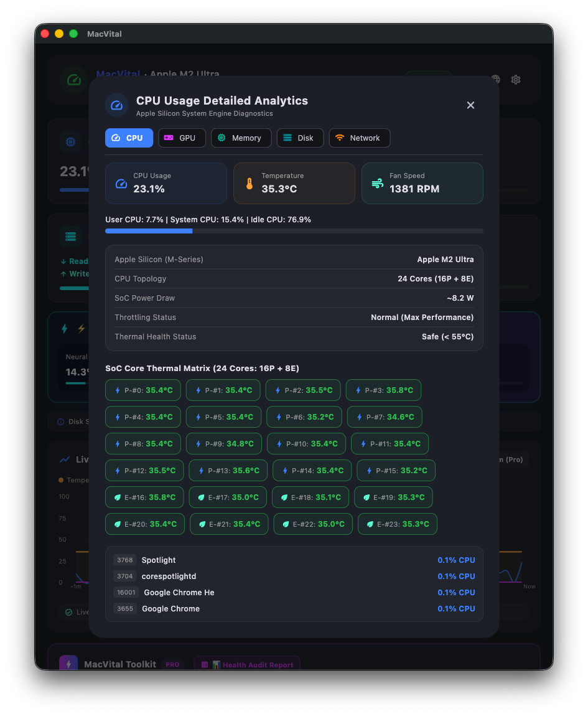The width and height of the screenshot is (588, 716).
Task: Go to the Network tab
Action: coord(359,138)
